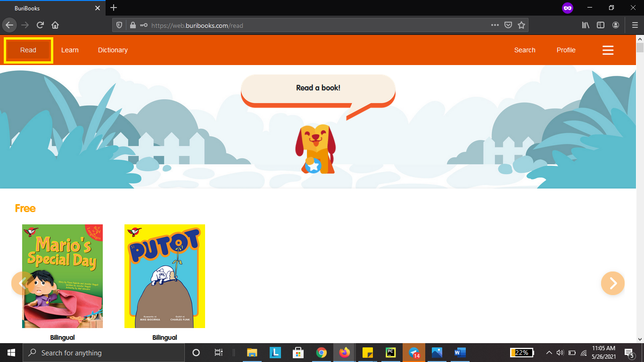Go forward with the browser forward arrow

(25, 25)
